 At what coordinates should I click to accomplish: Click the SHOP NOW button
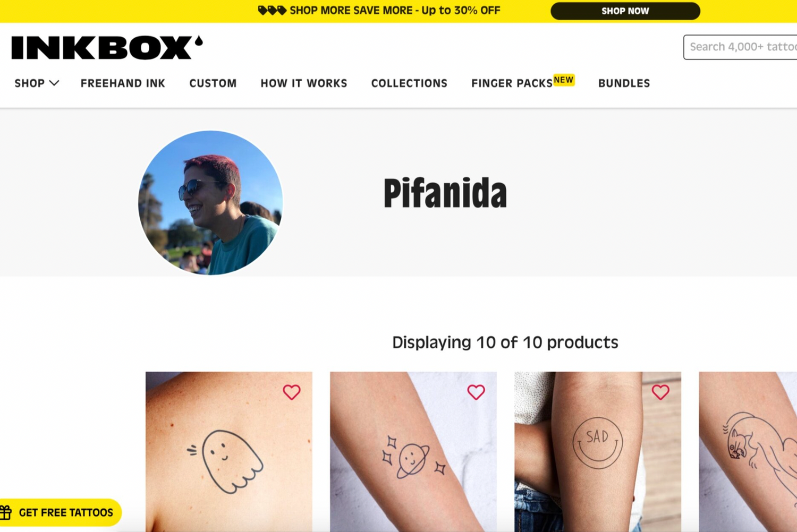pos(625,11)
